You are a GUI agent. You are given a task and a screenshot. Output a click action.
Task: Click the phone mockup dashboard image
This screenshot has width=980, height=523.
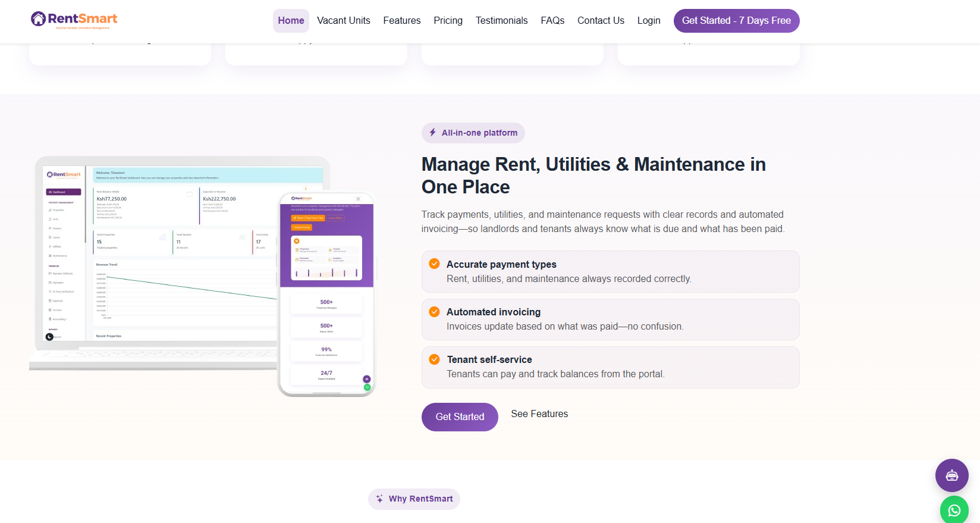326,295
